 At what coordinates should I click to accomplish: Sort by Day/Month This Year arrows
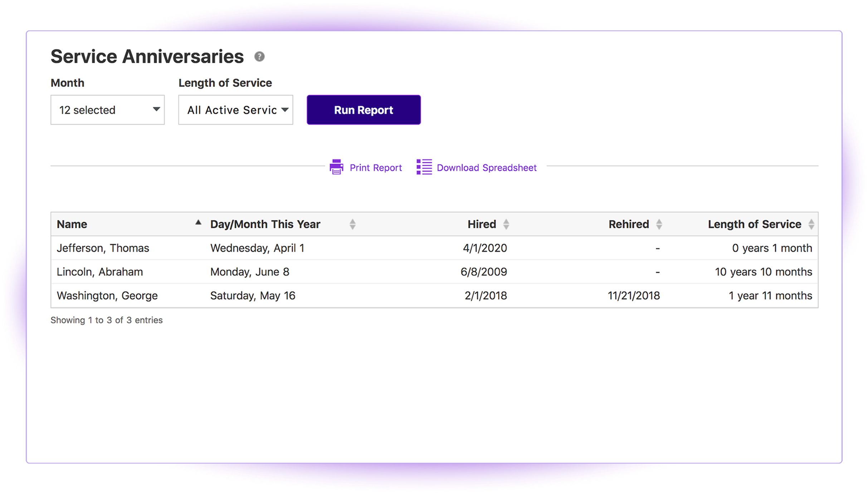pyautogui.click(x=352, y=224)
